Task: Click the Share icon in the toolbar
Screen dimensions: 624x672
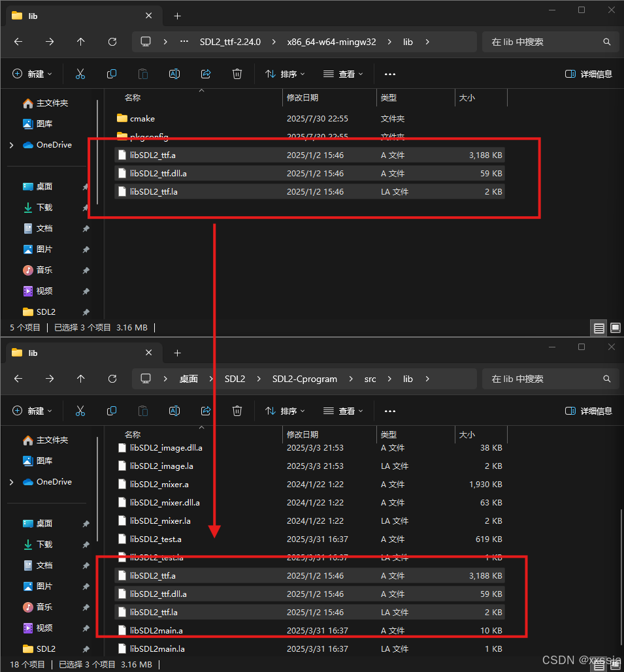Action: tap(206, 74)
